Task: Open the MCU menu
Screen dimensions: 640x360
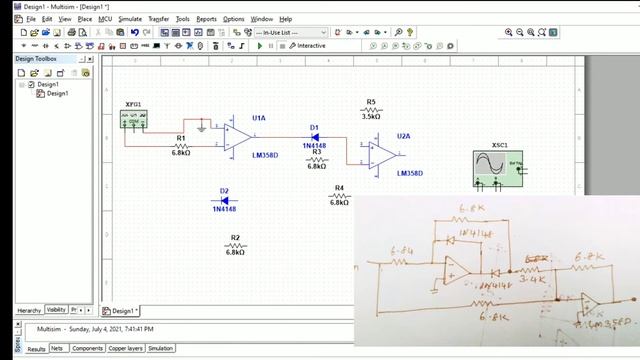Action: 105,19
